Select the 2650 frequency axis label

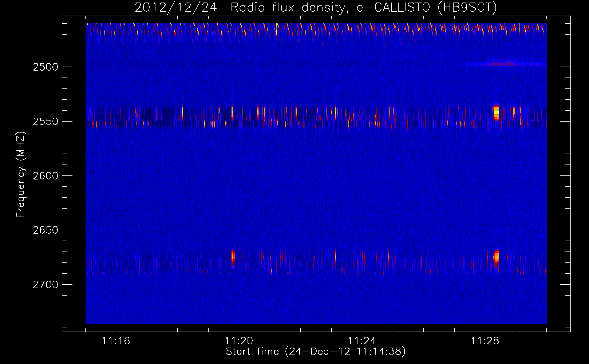tap(46, 230)
